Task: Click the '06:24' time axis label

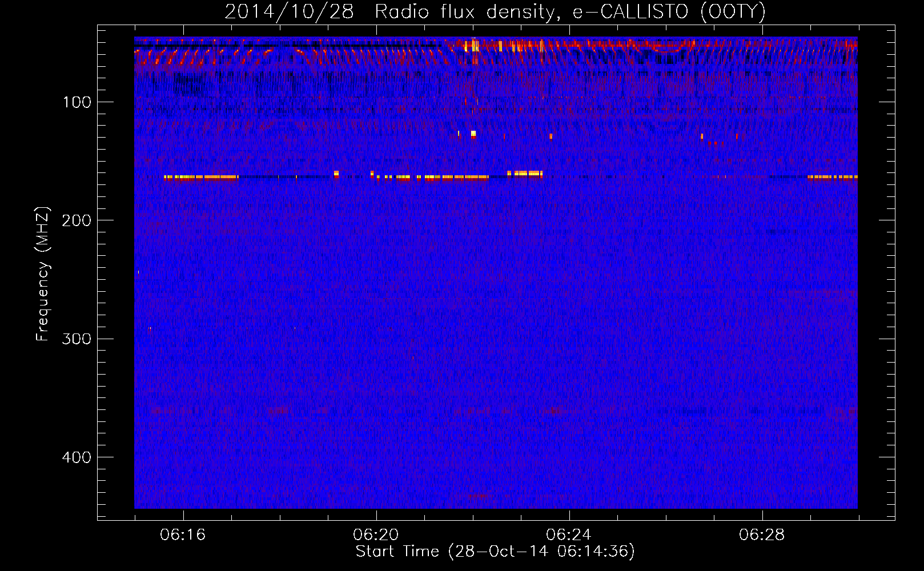Action: tap(569, 535)
